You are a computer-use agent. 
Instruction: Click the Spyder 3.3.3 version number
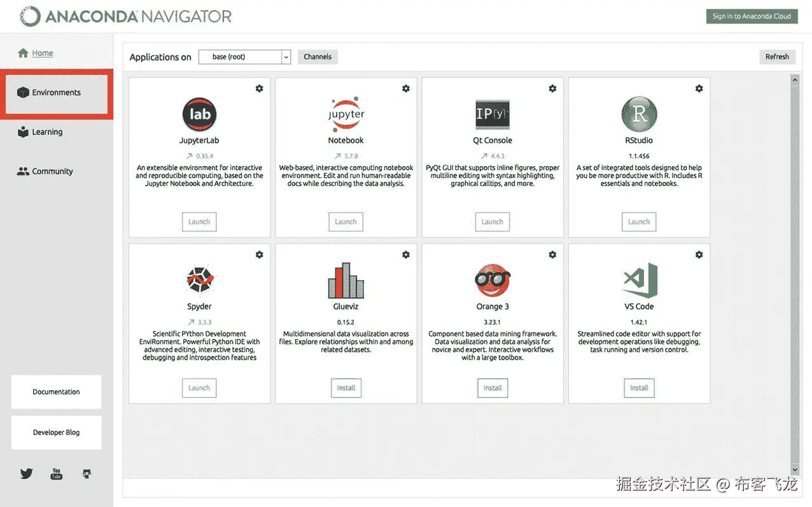(204, 322)
